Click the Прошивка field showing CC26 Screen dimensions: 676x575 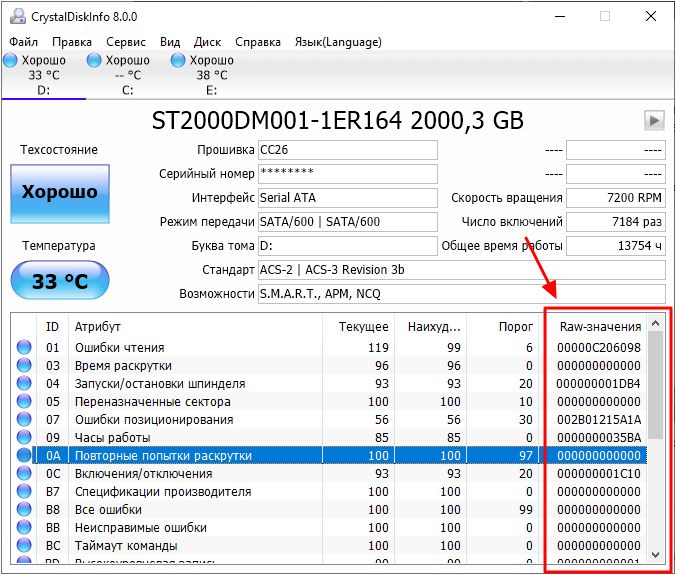click(348, 150)
